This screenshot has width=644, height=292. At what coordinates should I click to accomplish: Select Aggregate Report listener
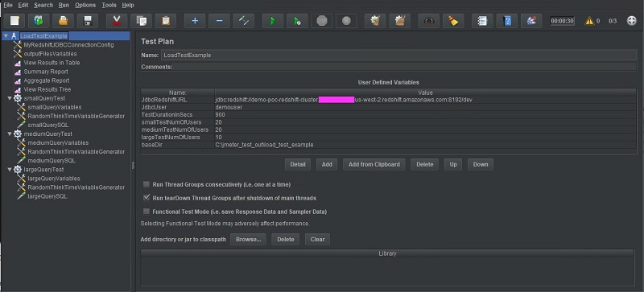coord(47,81)
